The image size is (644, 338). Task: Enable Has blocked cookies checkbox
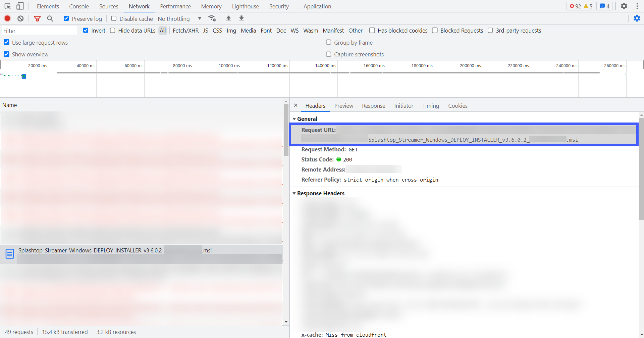click(x=372, y=30)
